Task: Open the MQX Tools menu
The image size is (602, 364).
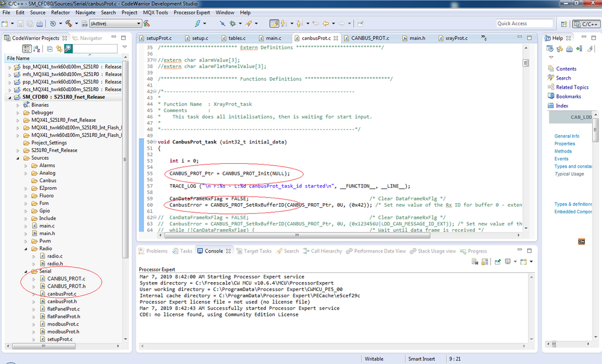Action: 155,12
